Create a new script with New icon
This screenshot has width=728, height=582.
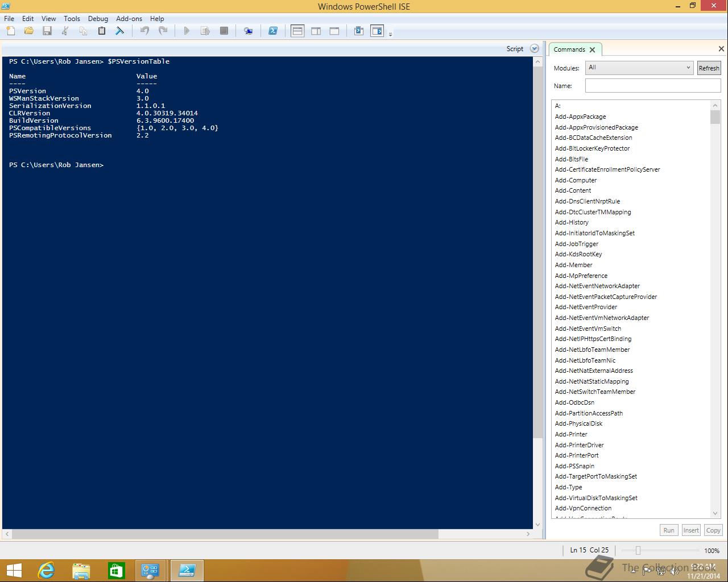click(x=10, y=31)
